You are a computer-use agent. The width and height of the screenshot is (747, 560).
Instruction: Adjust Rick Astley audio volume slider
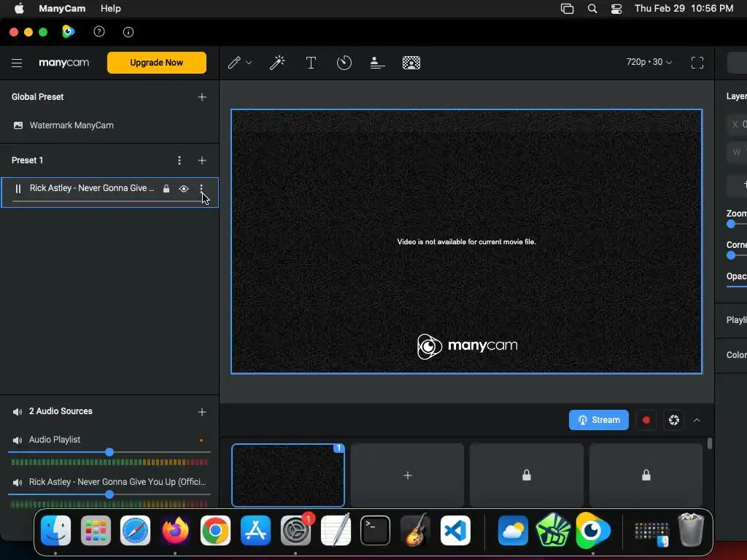(x=109, y=495)
